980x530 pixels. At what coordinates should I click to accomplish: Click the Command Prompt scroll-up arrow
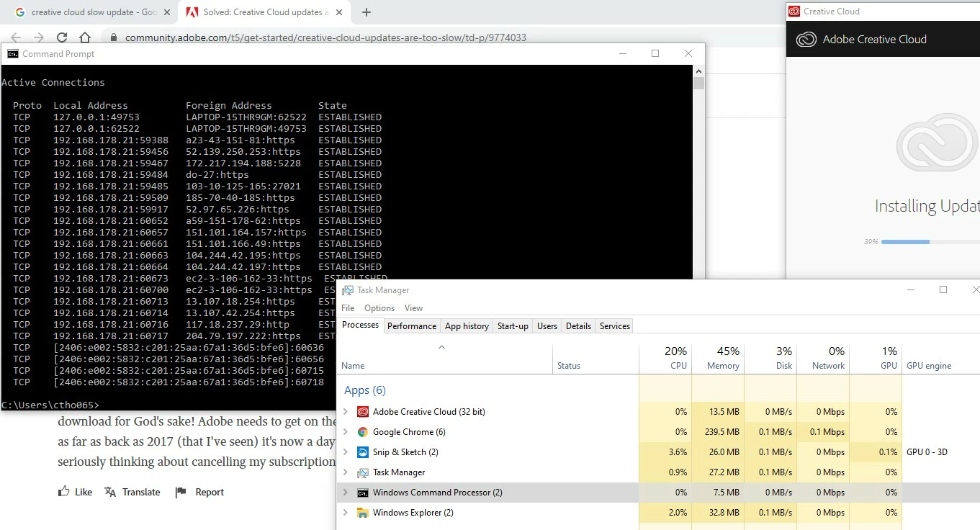tap(698, 71)
